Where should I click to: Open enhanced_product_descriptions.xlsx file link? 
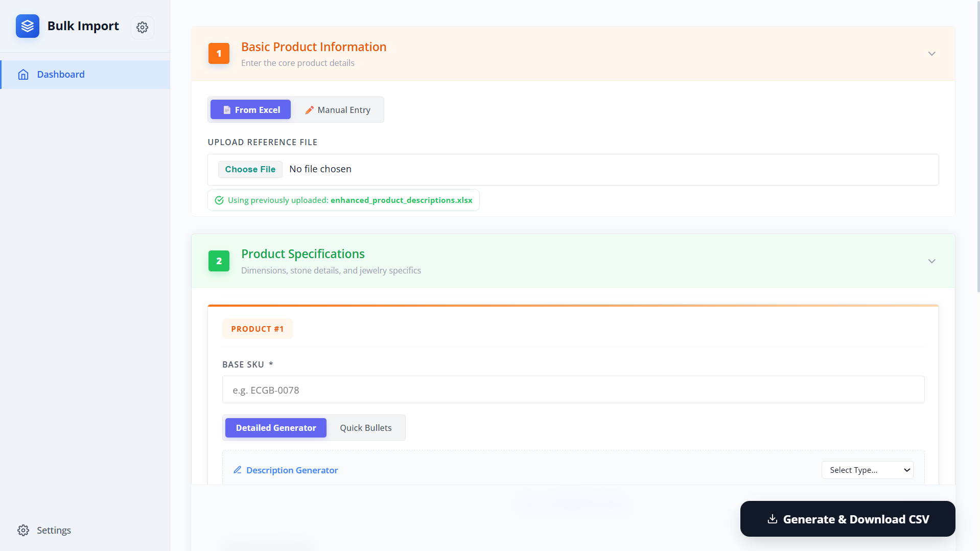click(x=402, y=200)
